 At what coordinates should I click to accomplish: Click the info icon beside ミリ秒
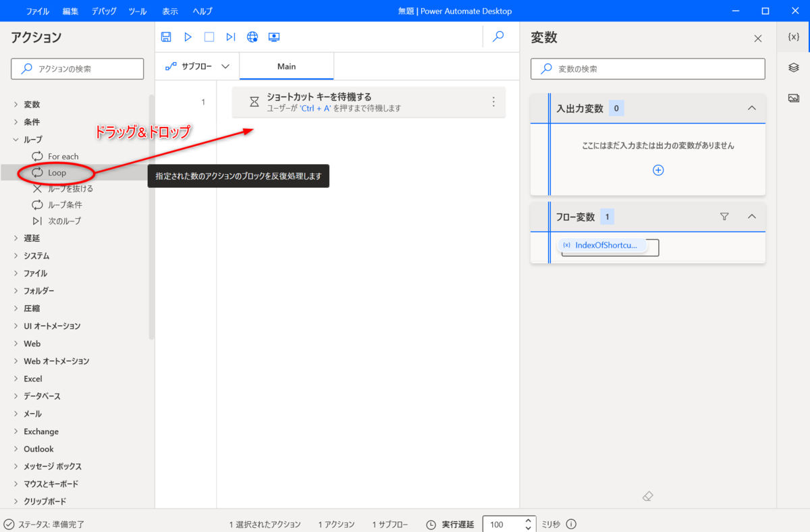[571, 525]
